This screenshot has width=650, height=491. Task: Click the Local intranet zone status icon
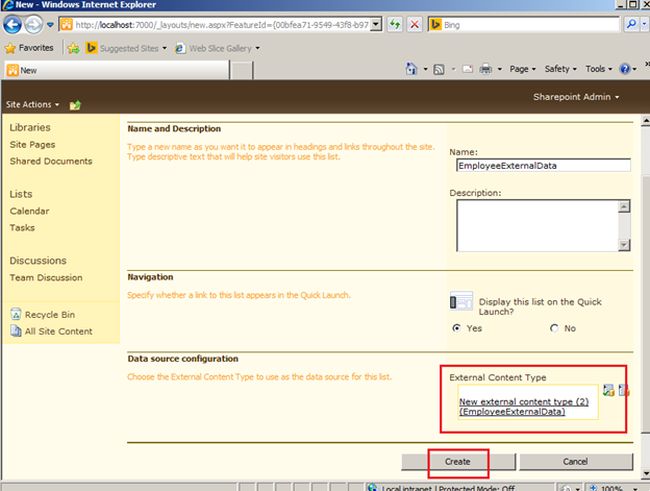click(372, 487)
